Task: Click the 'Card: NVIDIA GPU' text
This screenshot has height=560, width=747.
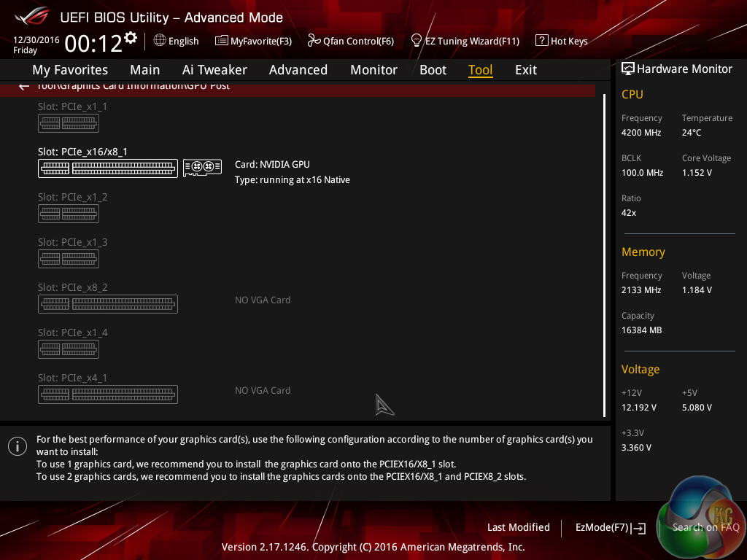Action: click(272, 165)
